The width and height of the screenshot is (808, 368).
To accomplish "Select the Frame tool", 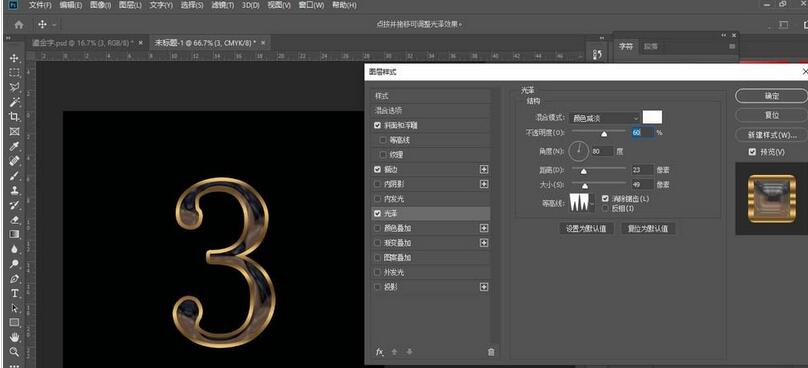I will click(14, 131).
